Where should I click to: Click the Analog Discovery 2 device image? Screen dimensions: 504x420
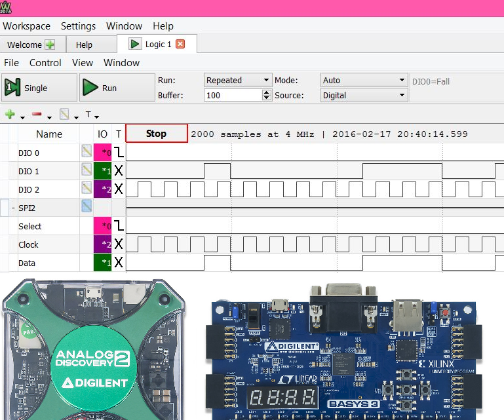click(94, 349)
